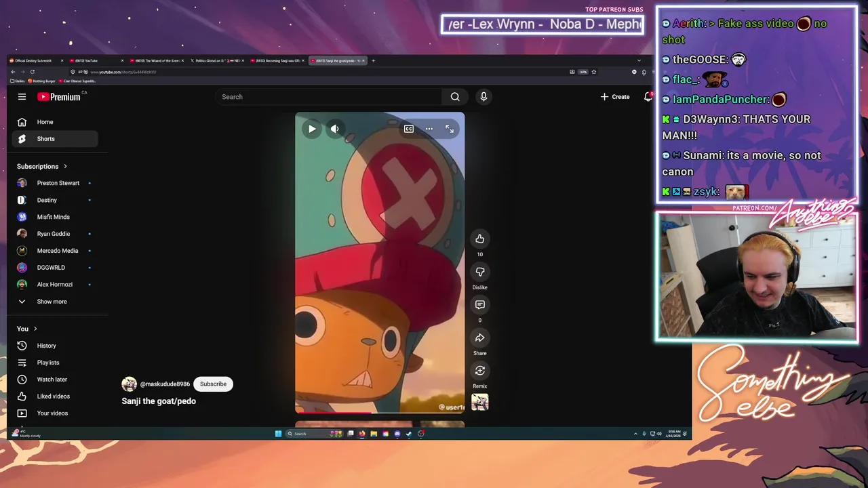
Task: Bookmark this page with the star icon
Action: (x=593, y=72)
